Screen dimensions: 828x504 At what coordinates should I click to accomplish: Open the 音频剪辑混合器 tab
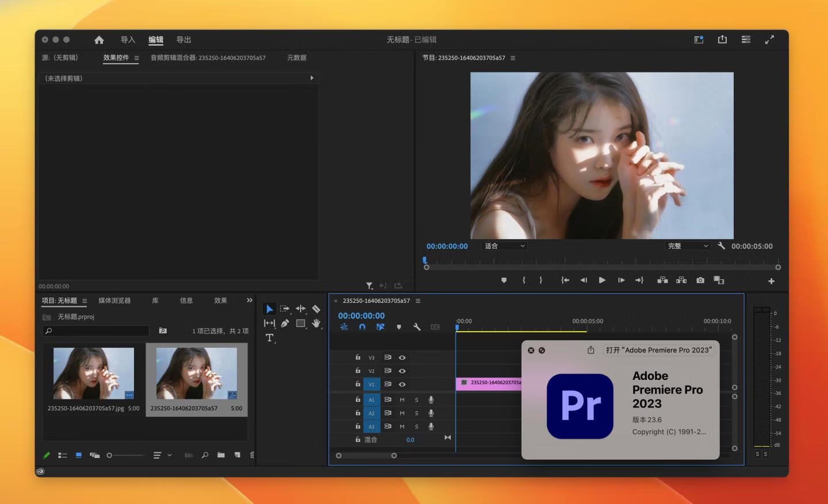pyautogui.click(x=208, y=58)
